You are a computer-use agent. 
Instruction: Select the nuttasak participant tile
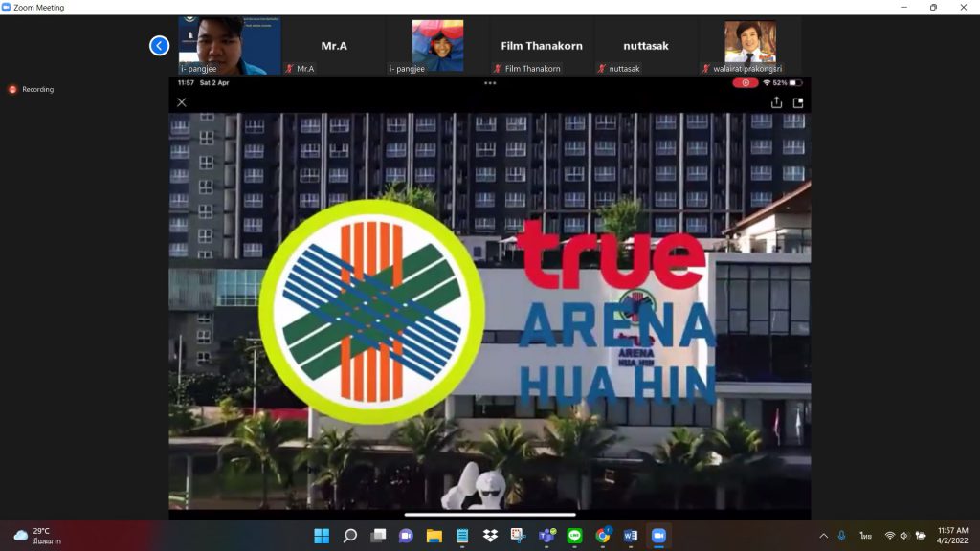(x=646, y=46)
